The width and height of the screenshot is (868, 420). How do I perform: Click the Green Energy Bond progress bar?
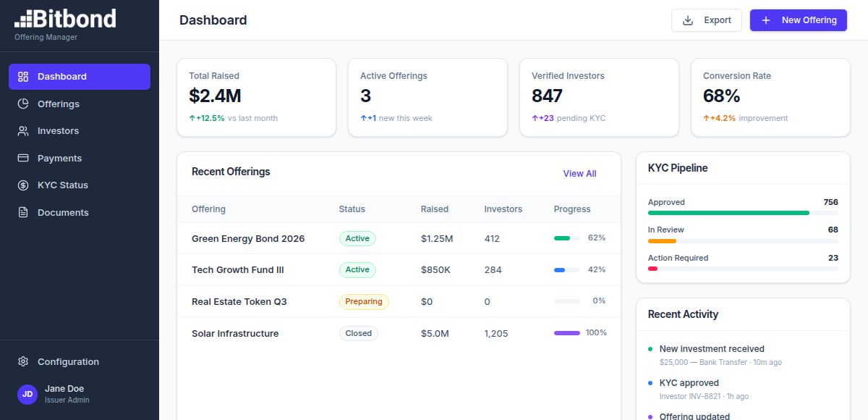tap(566, 238)
